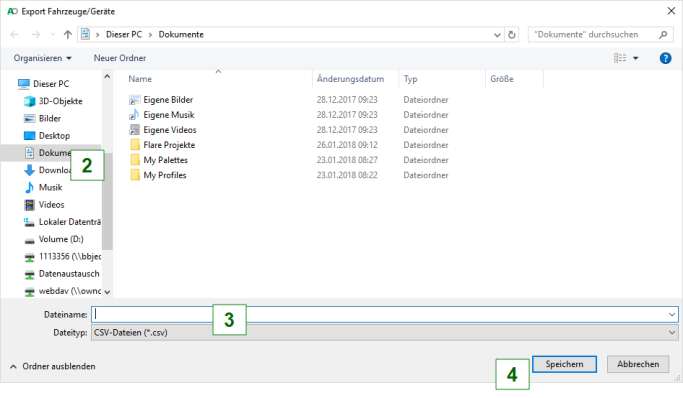The height and width of the screenshot is (398, 683).
Task: Collapse folders with Ordner ausblenden
Action: (52, 366)
